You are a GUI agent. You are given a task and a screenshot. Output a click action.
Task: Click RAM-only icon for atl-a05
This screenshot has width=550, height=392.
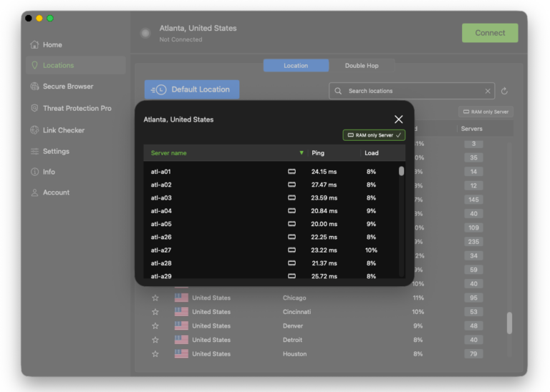tap(292, 224)
